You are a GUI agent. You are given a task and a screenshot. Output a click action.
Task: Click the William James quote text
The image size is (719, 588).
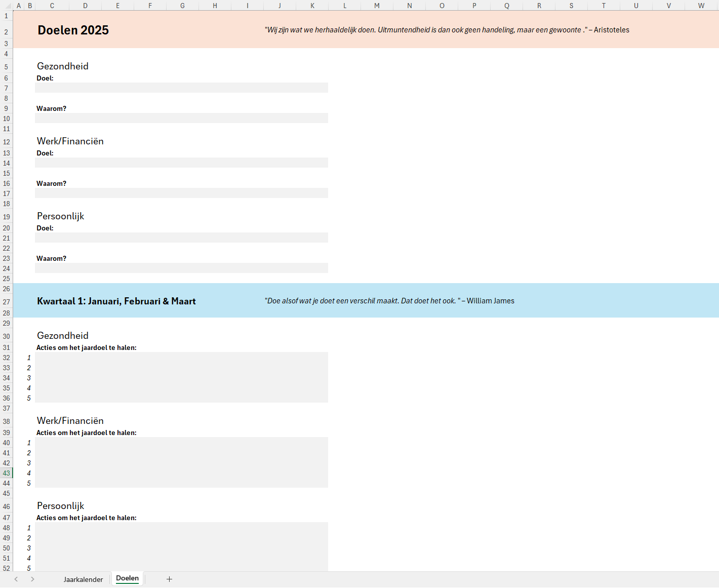389,301
